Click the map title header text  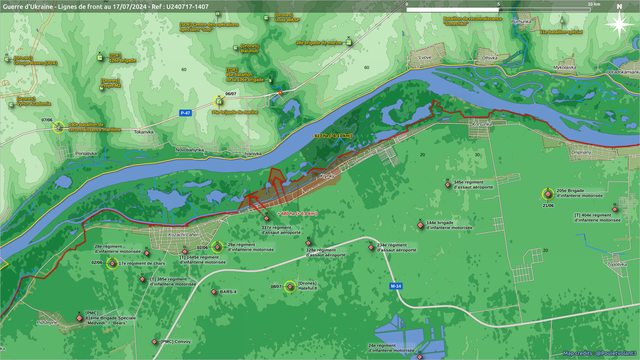(x=106, y=7)
